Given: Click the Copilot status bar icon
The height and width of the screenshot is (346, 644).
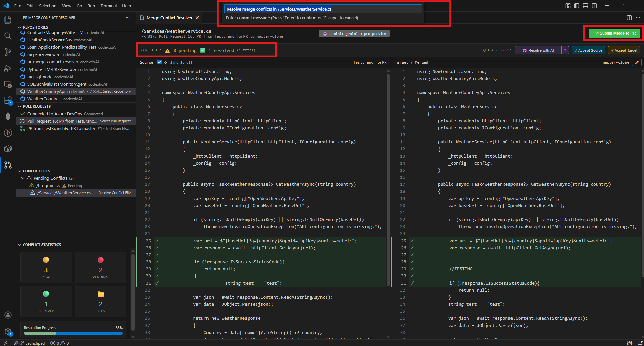Looking at the screenshot, I should pos(630,343).
